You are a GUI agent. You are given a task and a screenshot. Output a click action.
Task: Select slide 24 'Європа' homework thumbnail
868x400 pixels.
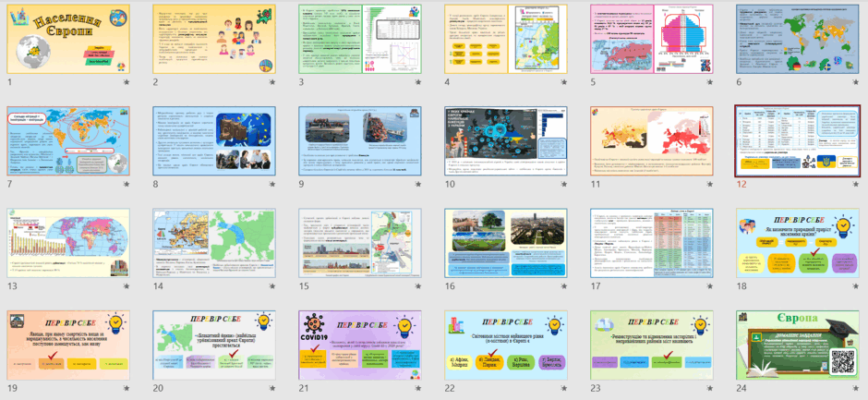click(798, 345)
